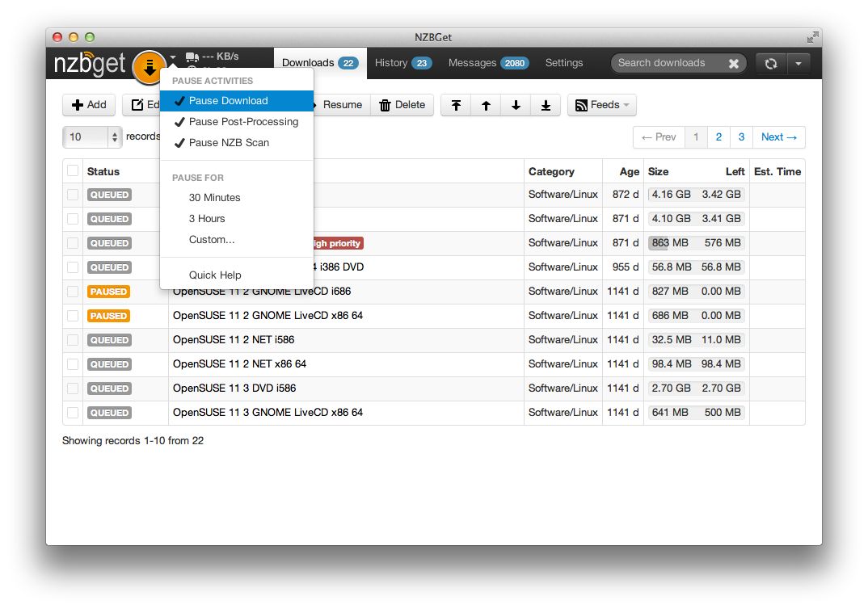Toggle Pause Download in the menu
The image size is (868, 609).
[237, 101]
